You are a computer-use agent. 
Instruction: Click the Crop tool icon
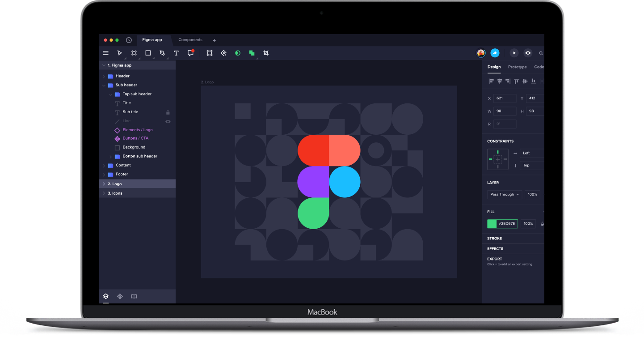tap(266, 53)
